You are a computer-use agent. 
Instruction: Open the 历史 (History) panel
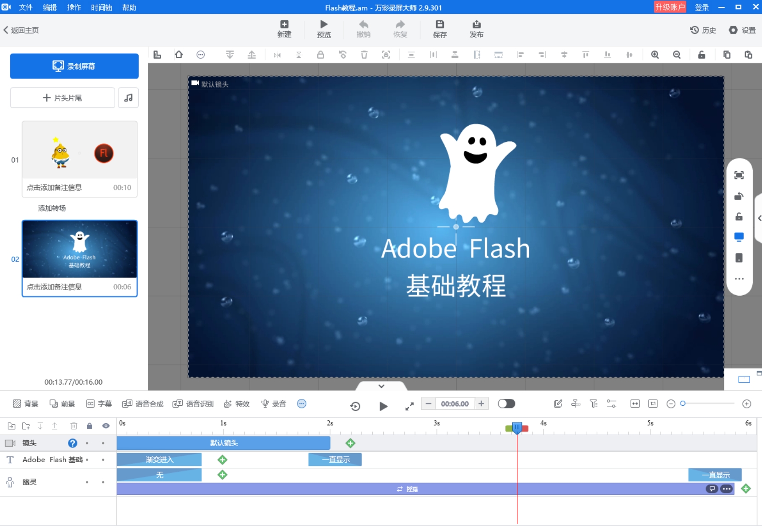pos(703,30)
